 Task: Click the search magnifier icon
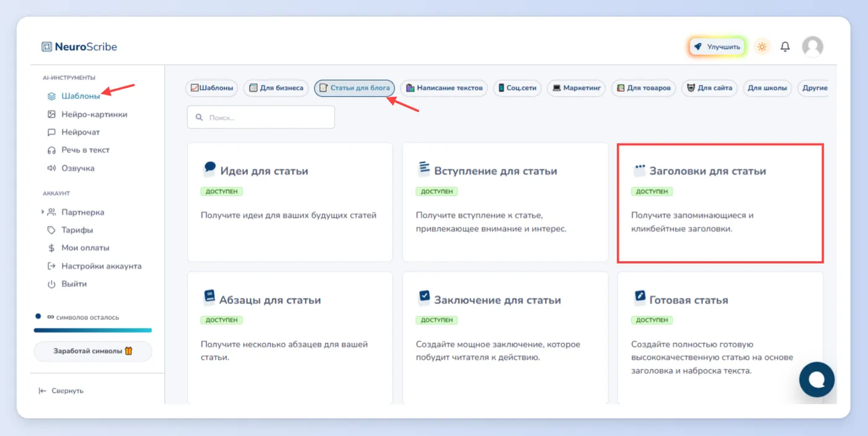pos(200,117)
